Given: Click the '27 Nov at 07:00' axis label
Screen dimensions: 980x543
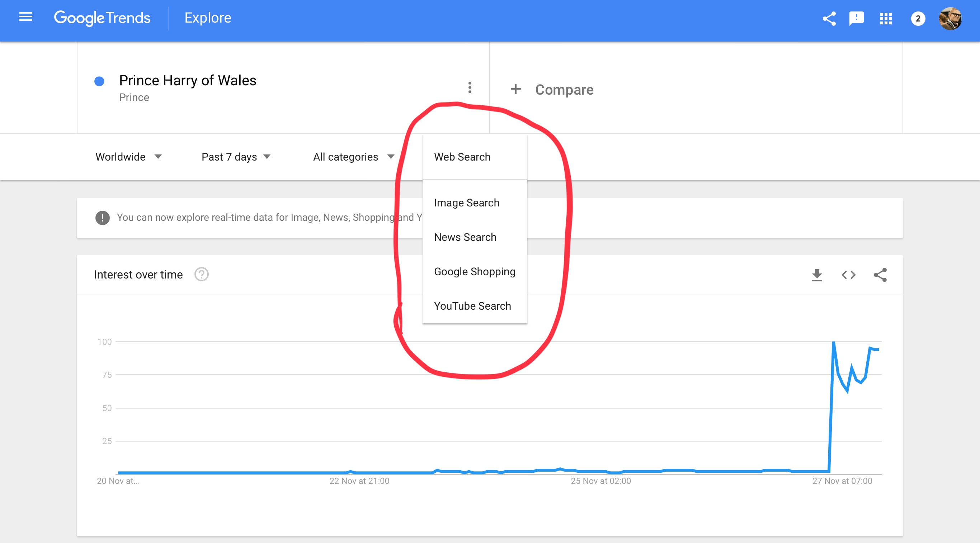Looking at the screenshot, I should [842, 481].
